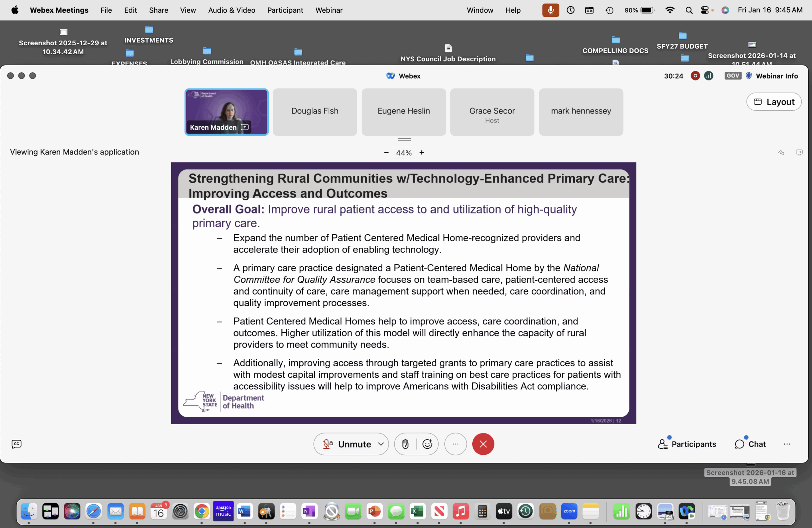Expand more options in the center controls
Viewport: 812px width, 528px height.
pos(455,444)
